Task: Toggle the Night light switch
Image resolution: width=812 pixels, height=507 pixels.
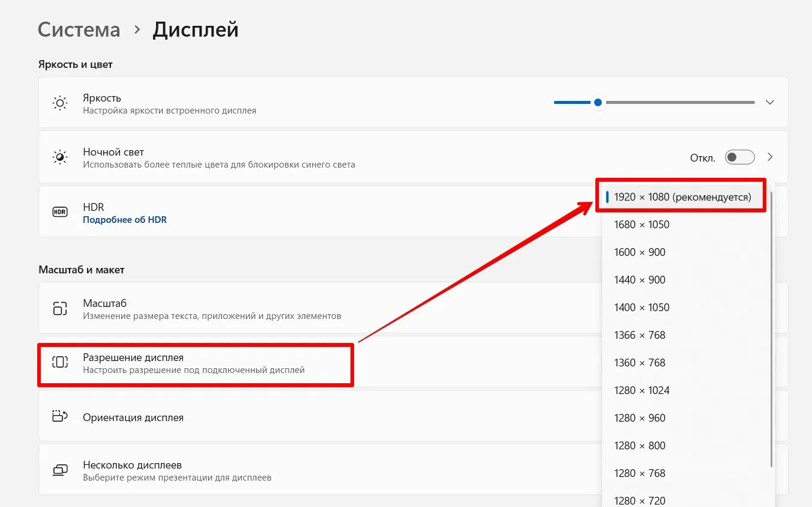Action: 739,157
